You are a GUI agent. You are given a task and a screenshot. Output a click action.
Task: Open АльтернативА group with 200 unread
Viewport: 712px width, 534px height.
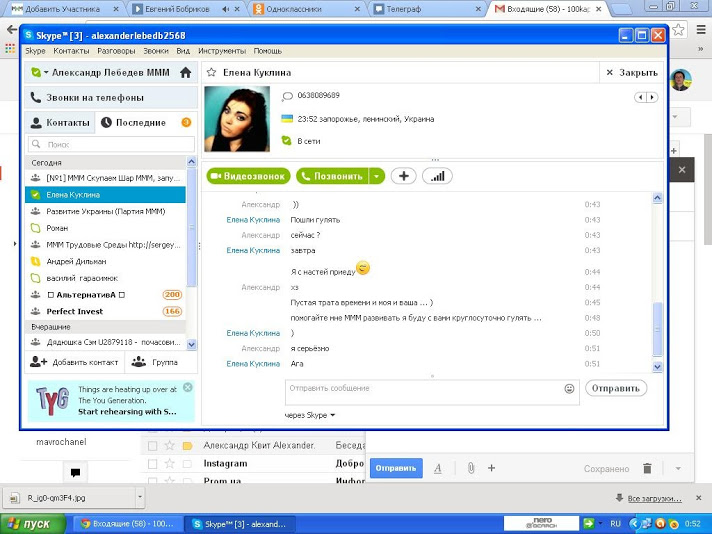point(105,295)
